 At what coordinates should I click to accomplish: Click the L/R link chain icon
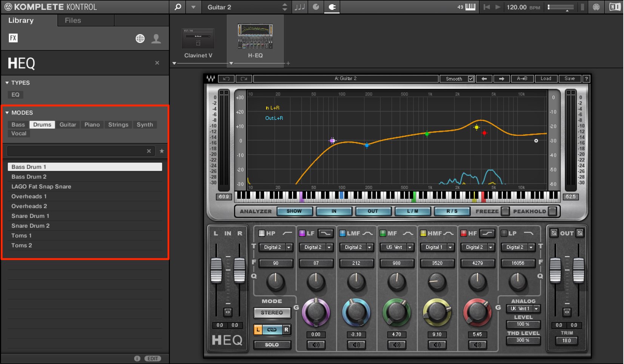272,330
